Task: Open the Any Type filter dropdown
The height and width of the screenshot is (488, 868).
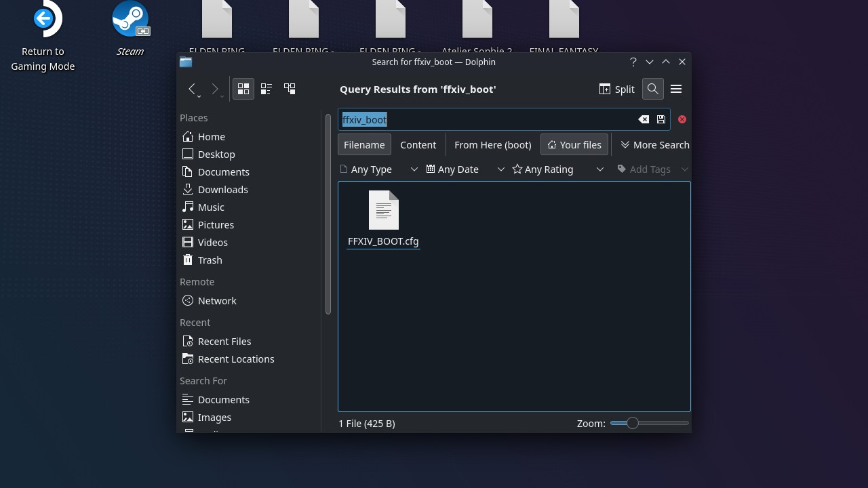Action: tap(378, 169)
